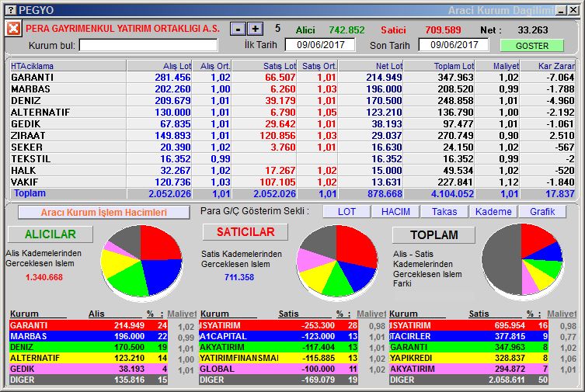Image resolution: width=585 pixels, height=392 pixels.
Task: Sort by HTAciklama column header
Action: point(68,66)
